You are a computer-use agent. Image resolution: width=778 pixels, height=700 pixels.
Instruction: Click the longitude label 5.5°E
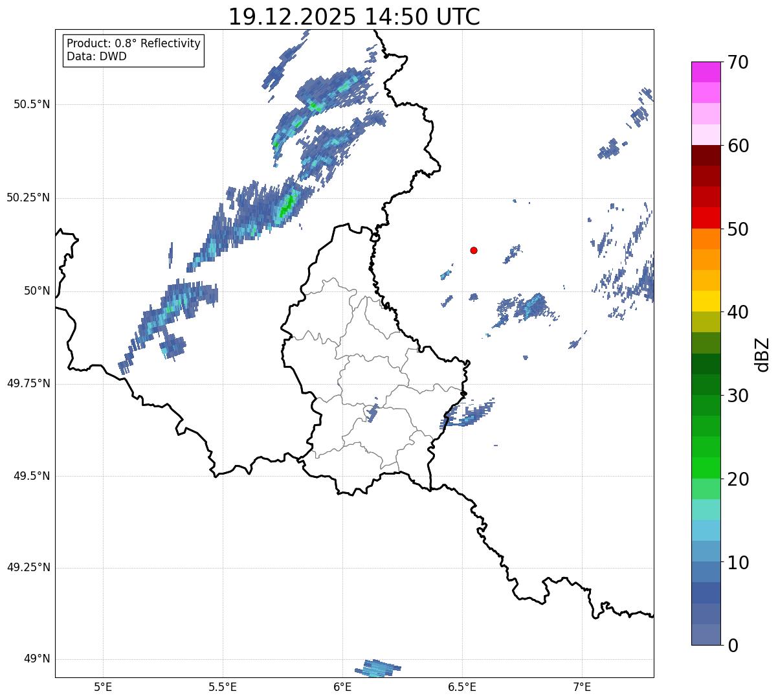coord(223,686)
